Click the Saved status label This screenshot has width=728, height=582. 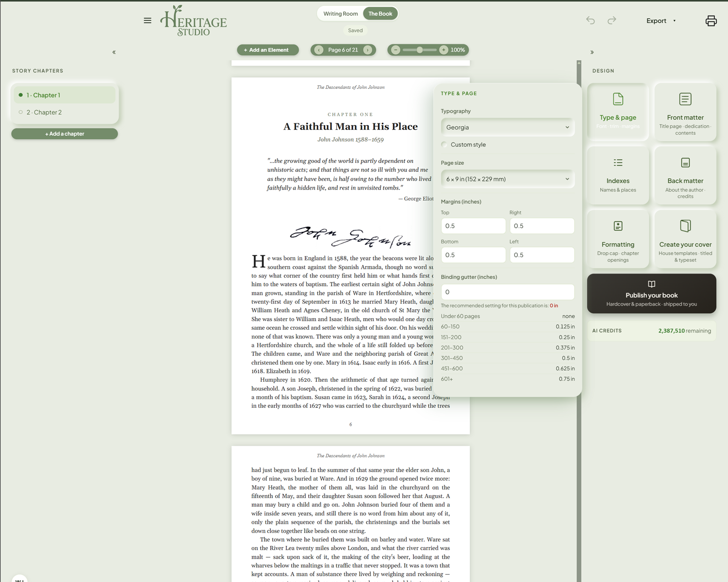[x=355, y=30]
